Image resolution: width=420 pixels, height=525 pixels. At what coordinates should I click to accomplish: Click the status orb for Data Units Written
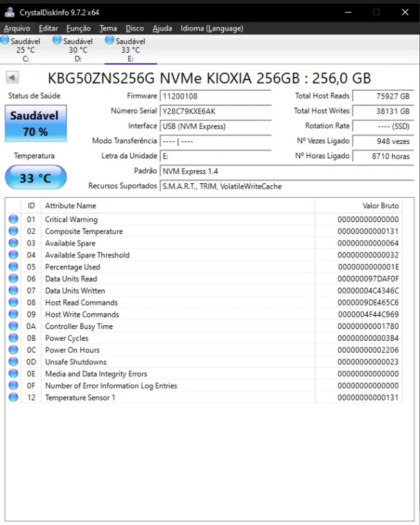coord(14,290)
